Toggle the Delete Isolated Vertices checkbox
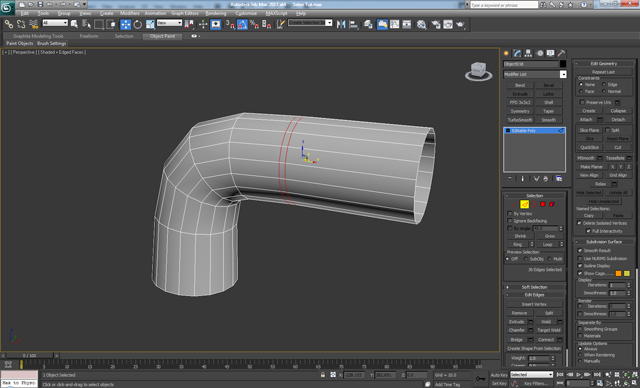The image size is (640, 388). pos(579,223)
